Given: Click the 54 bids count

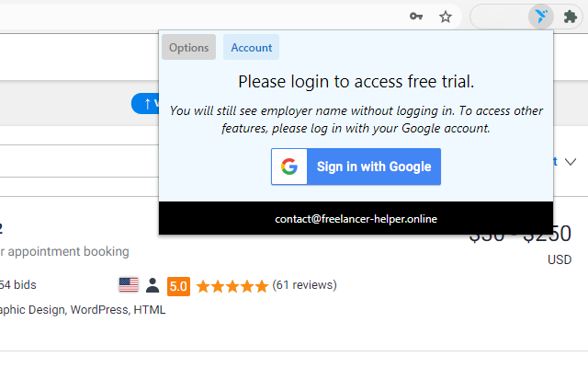Looking at the screenshot, I should pos(18,285).
